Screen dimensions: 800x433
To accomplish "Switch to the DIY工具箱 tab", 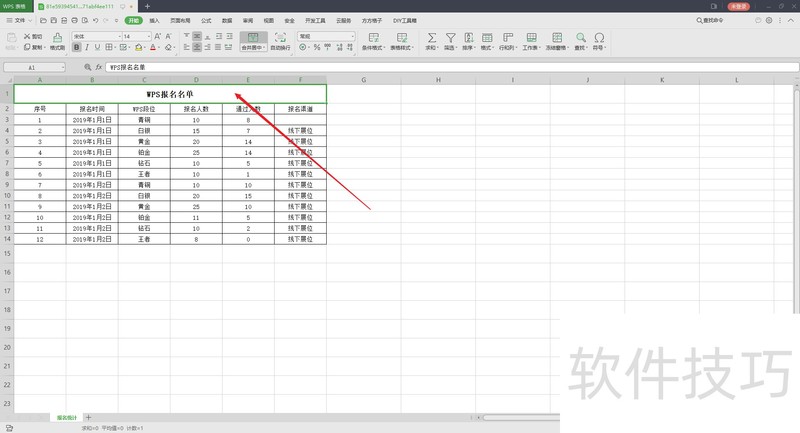I will point(405,20).
